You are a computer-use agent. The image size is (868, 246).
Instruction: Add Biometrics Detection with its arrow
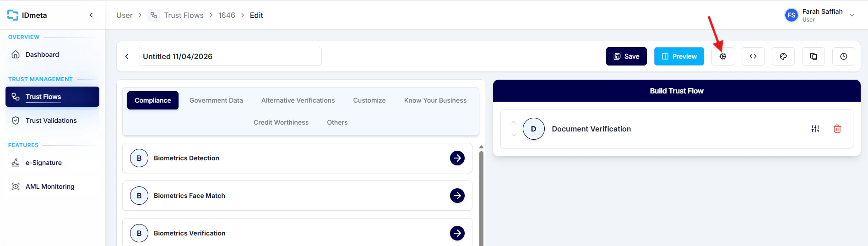point(457,158)
